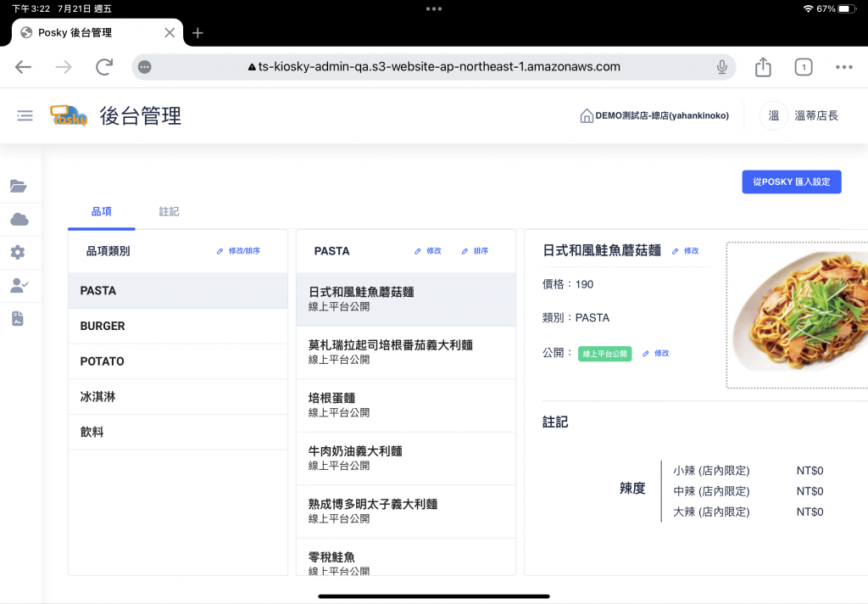Click the 辣度 note group label
Image resolution: width=868 pixels, height=604 pixels.
[x=632, y=488]
